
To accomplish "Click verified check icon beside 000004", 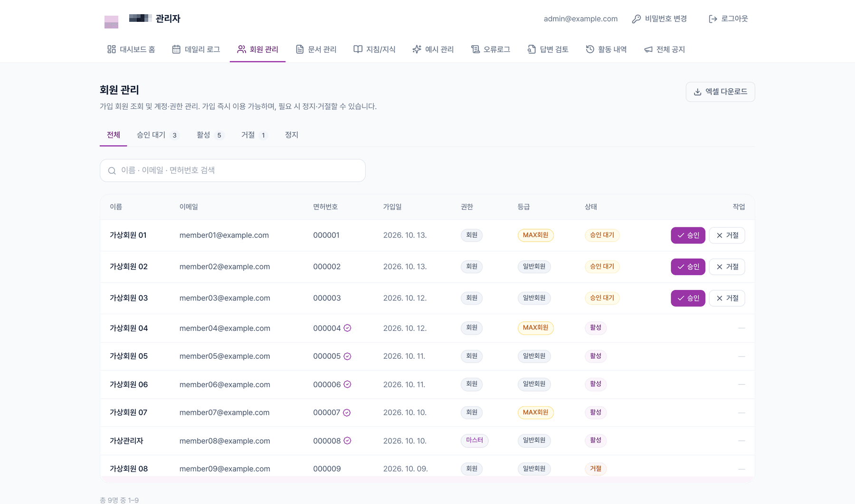I will pos(347,328).
